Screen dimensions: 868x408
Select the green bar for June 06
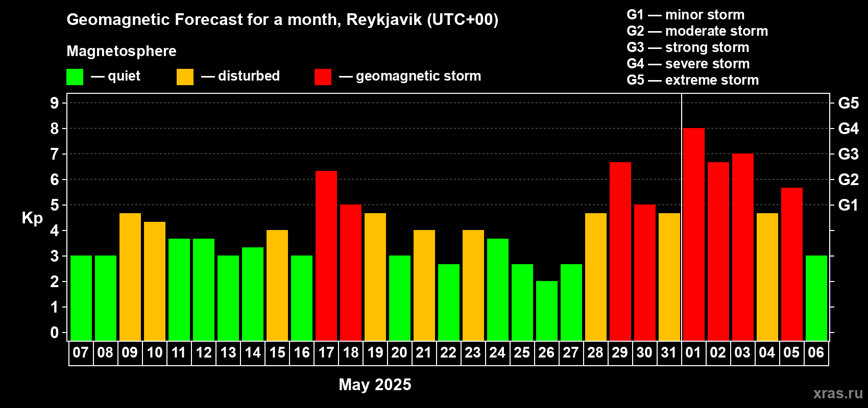816,298
